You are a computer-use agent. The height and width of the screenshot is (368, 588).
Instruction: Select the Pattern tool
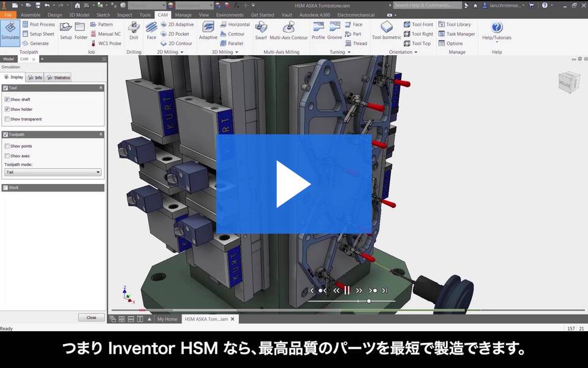click(102, 25)
